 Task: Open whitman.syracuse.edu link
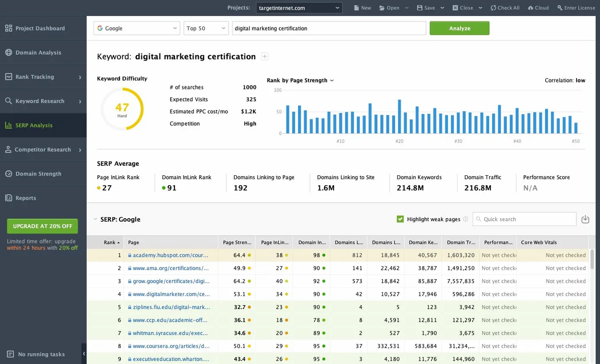[x=170, y=333]
